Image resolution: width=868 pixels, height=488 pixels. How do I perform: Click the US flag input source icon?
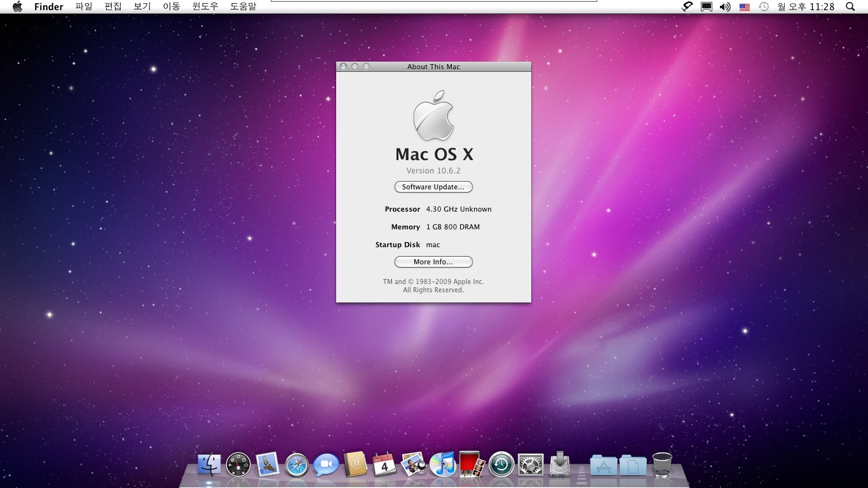[x=744, y=7]
